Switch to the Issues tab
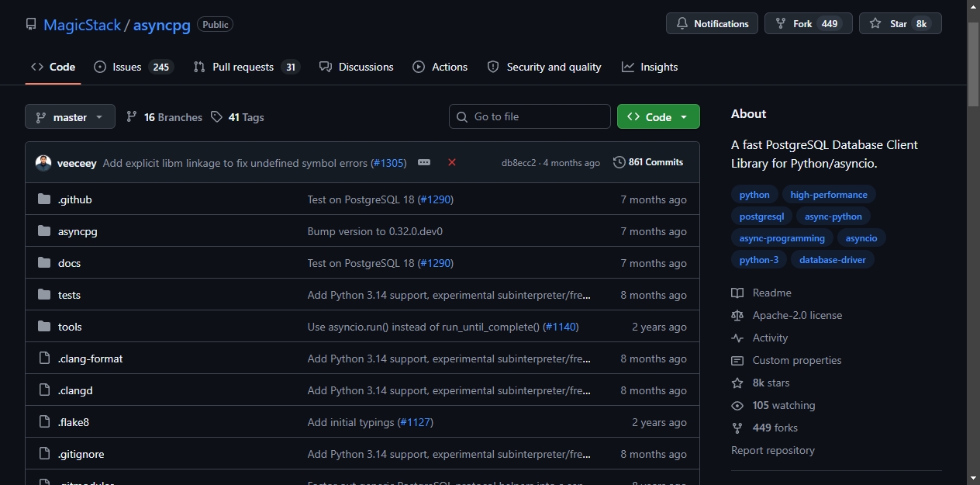The height and width of the screenshot is (485, 980). [x=133, y=67]
